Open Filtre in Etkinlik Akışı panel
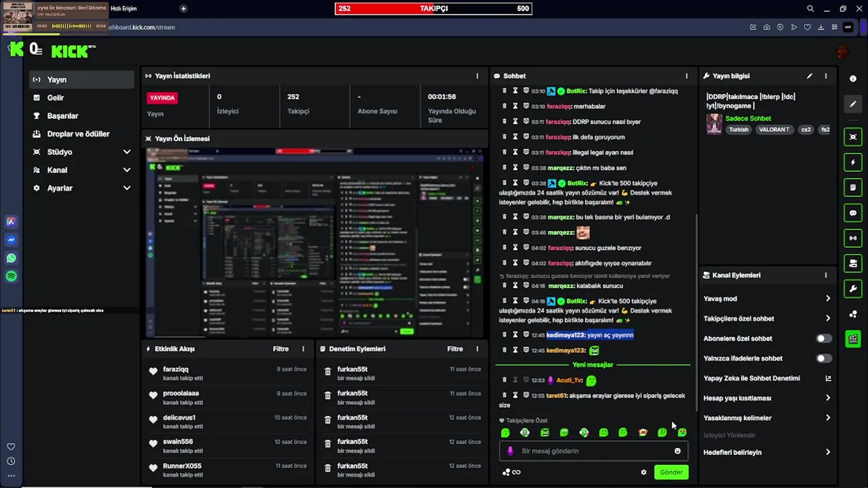This screenshot has width=868, height=488. click(281, 349)
